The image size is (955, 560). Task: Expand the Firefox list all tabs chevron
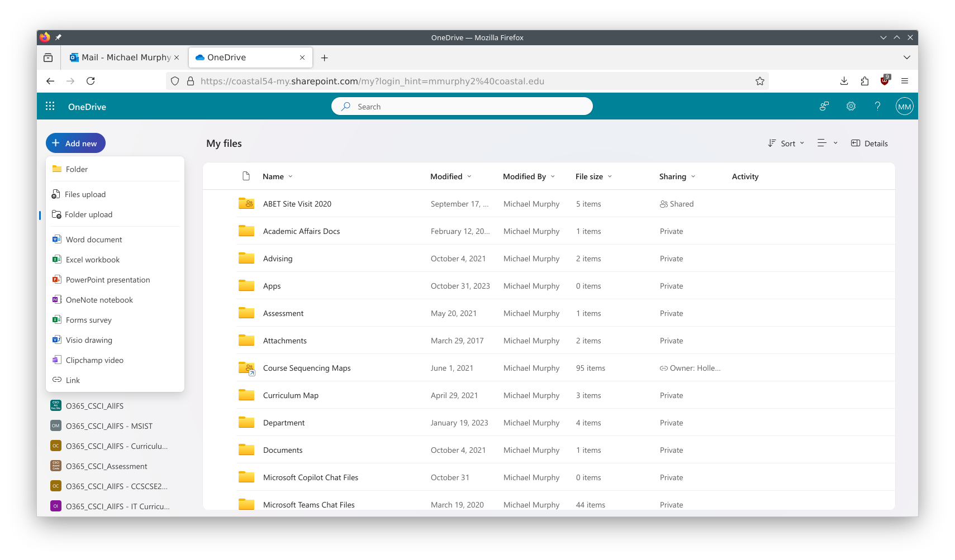click(x=906, y=57)
